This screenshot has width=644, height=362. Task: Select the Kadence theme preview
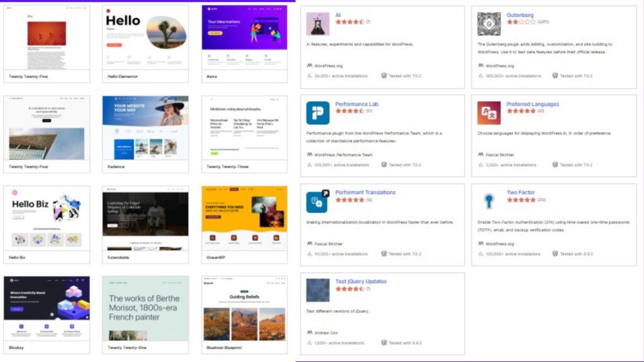tap(145, 128)
